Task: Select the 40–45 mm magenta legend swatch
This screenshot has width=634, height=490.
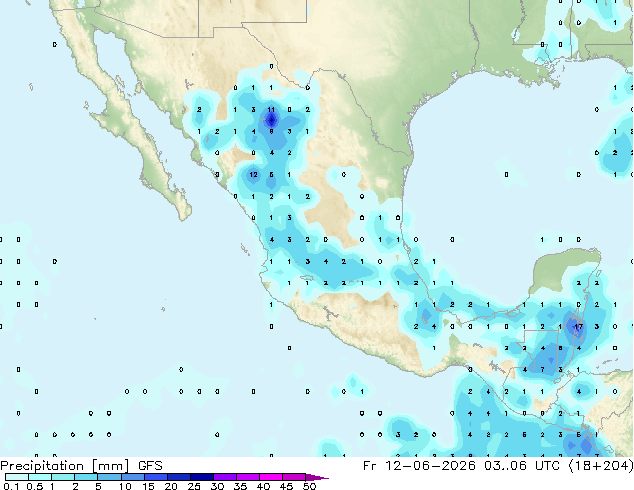Action: point(271,477)
